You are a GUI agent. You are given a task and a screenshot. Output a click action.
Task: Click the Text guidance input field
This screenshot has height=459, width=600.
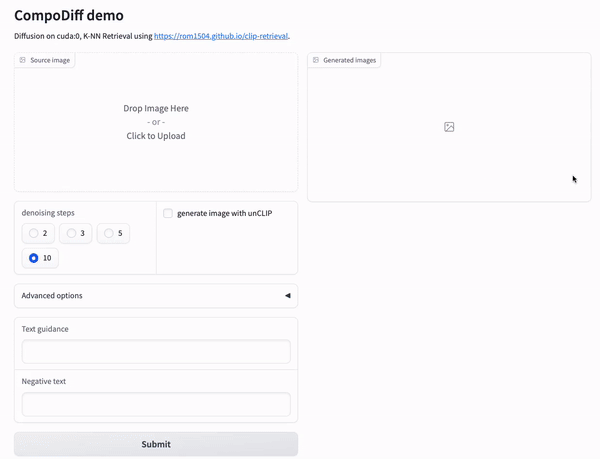[x=156, y=352]
